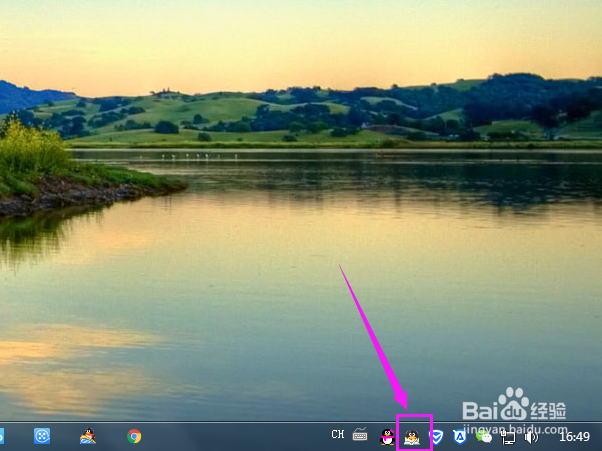Open the blue shield security tray icon
602x451 pixels.
(436, 437)
